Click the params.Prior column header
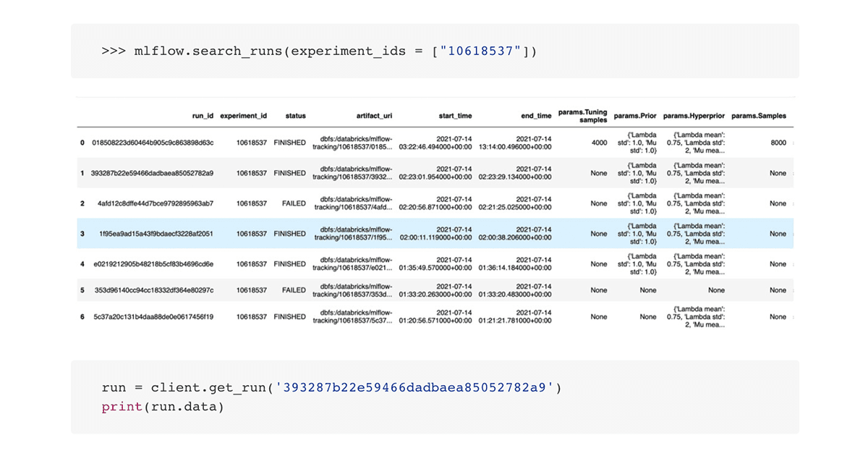The height and width of the screenshot is (456, 868). click(x=635, y=116)
